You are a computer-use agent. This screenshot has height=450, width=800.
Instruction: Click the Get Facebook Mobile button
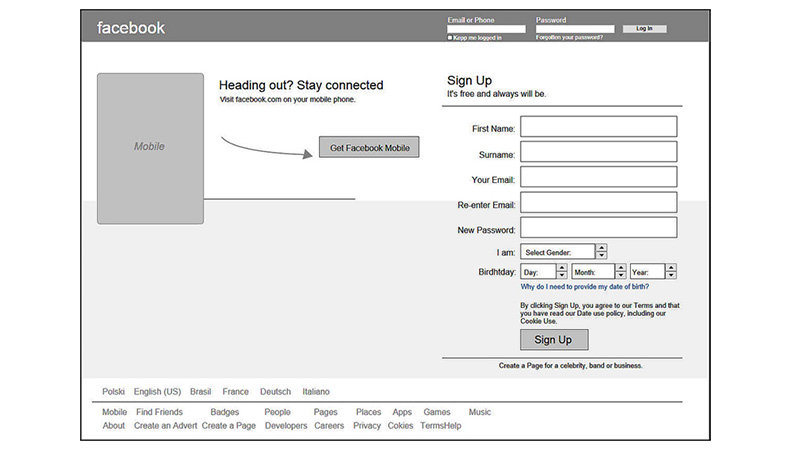tap(369, 147)
